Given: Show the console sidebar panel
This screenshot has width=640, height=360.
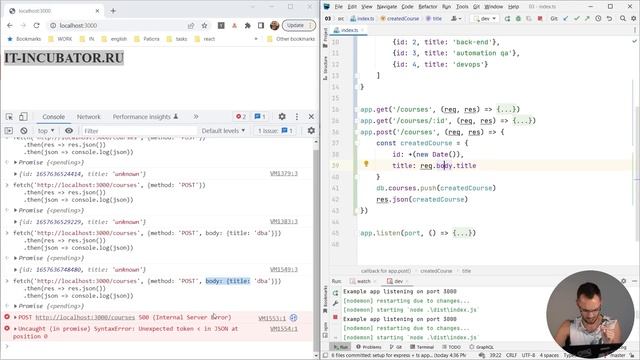Looking at the screenshot, I should (x=9, y=131).
